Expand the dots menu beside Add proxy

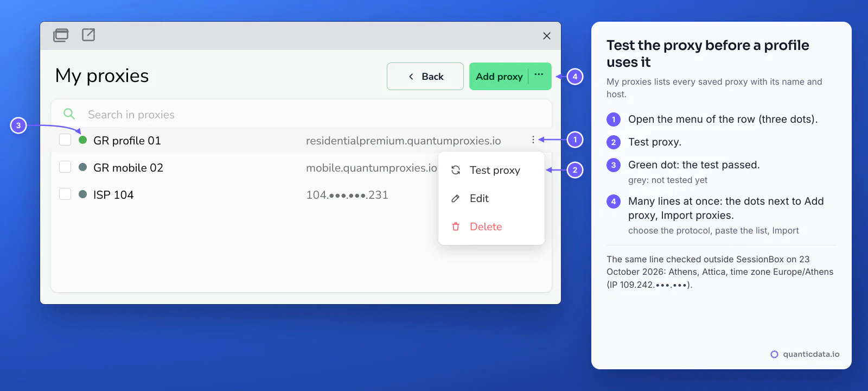(539, 75)
